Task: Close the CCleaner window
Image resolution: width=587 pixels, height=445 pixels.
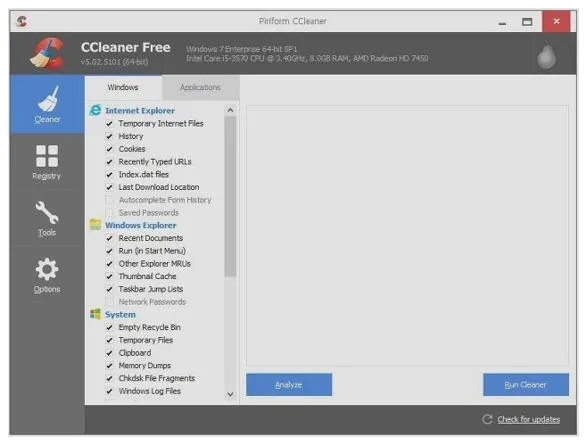Action: [556, 21]
